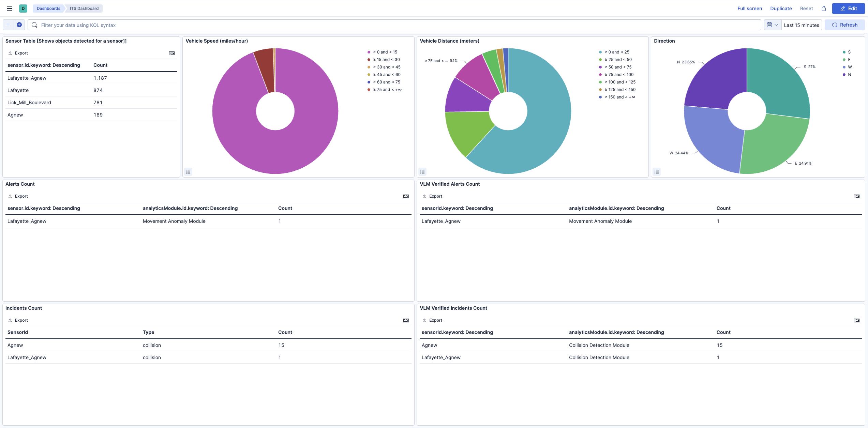Screen dimensions: 868x428
Task: Click the export icon on Alerts Count panel
Action: click(x=10, y=196)
